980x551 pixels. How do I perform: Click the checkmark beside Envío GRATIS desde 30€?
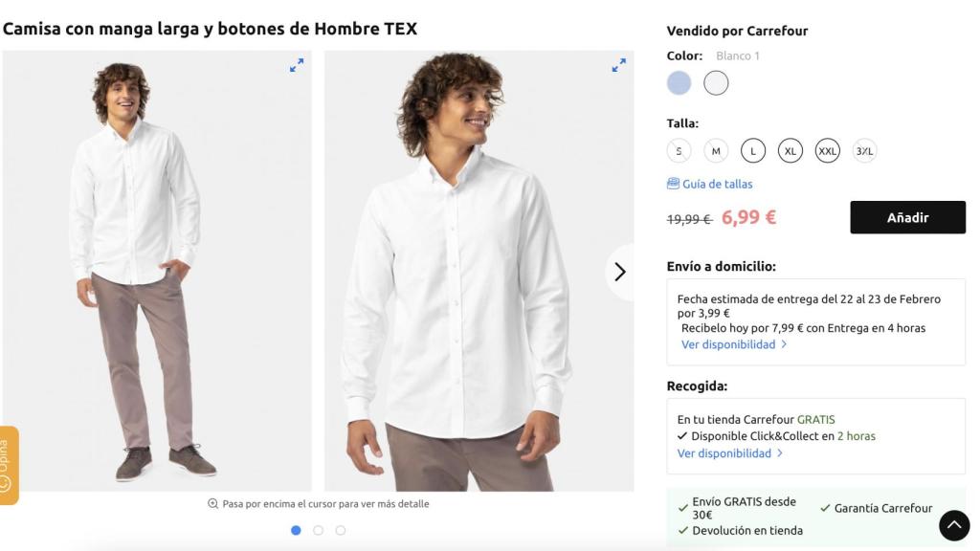(681, 507)
